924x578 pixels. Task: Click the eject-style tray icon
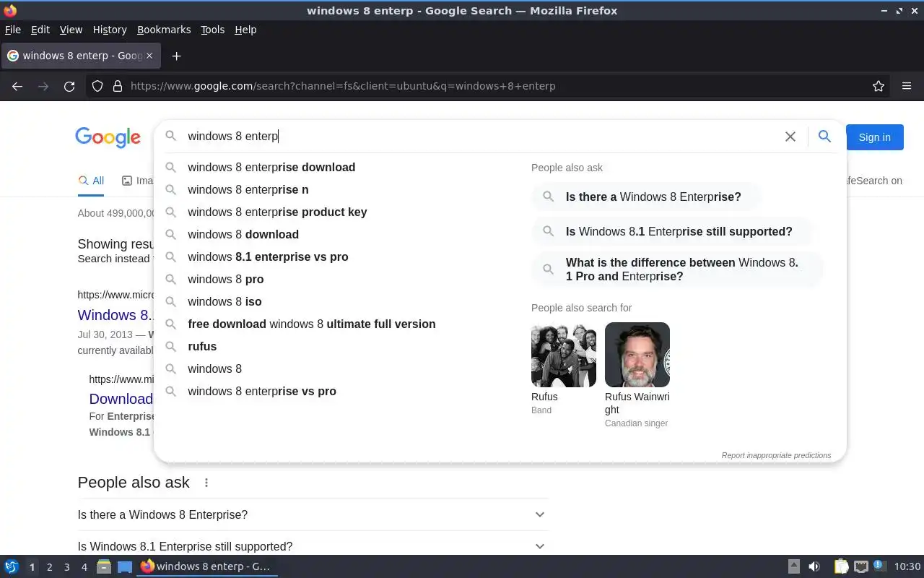point(794,566)
